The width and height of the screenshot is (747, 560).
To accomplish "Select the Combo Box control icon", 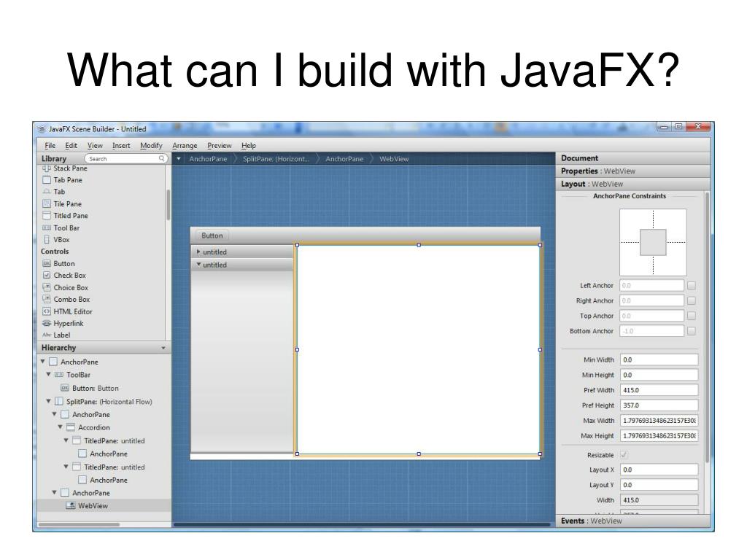I will [x=46, y=299].
